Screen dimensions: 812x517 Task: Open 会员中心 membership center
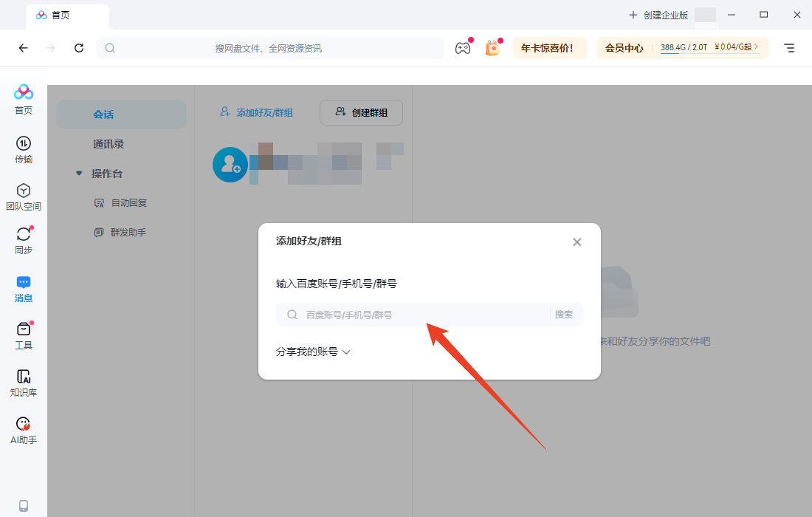point(625,47)
